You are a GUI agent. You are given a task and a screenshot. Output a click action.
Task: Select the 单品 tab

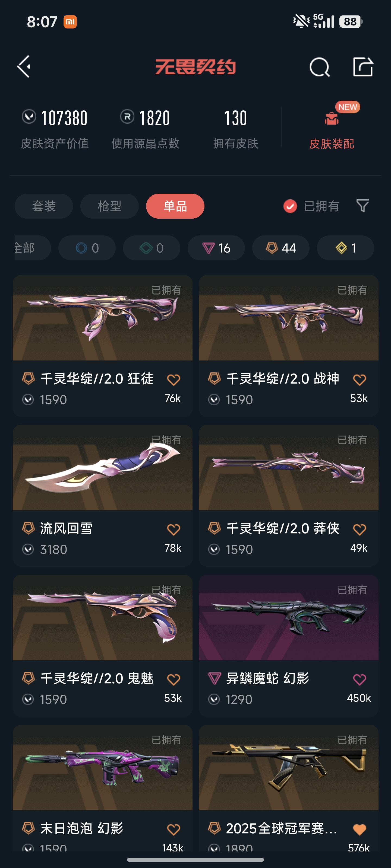[175, 206]
